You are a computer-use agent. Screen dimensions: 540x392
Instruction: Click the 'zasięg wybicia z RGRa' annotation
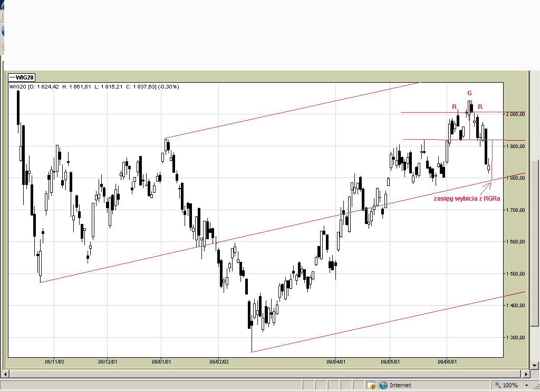pyautogui.click(x=467, y=199)
